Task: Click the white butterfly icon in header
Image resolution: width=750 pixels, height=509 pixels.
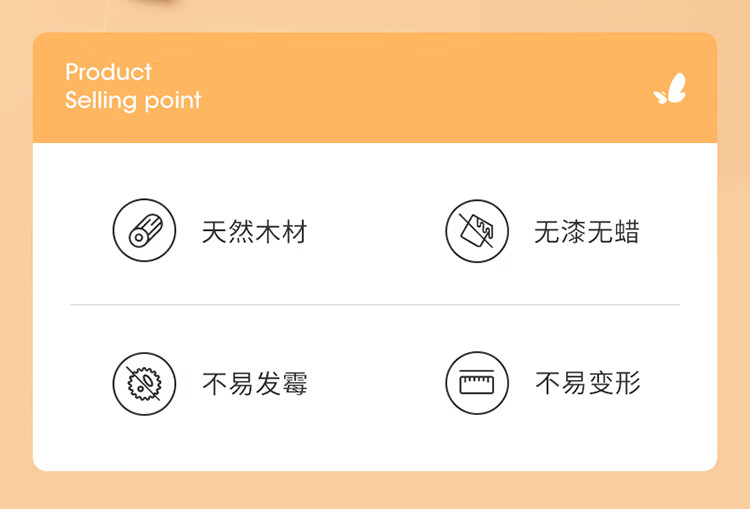Action: 670,89
